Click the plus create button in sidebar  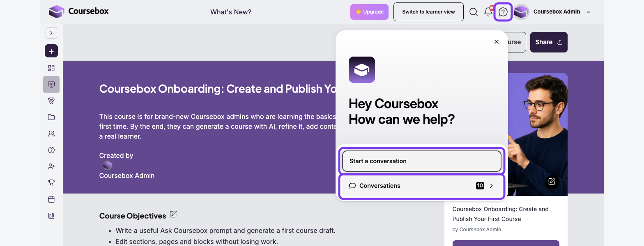coord(51,51)
